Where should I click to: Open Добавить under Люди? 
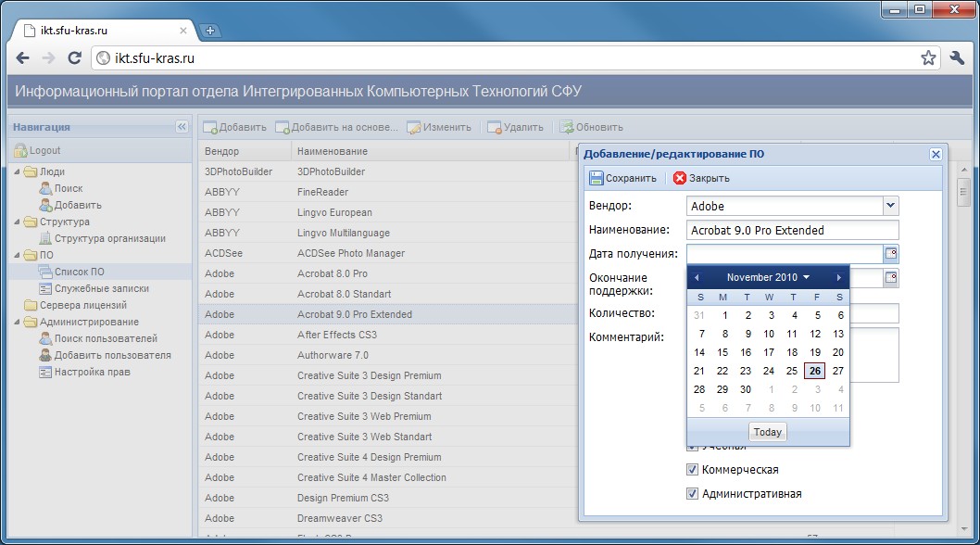tap(70, 205)
